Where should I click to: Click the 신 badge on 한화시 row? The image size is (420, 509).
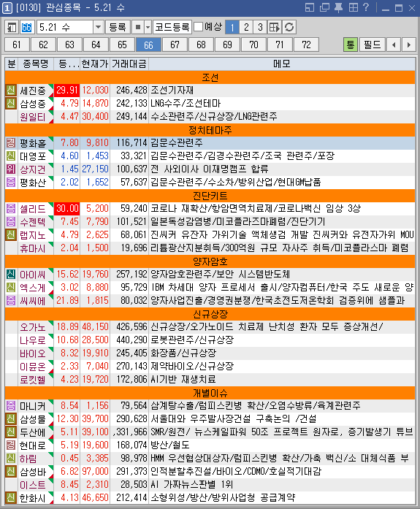click(11, 497)
